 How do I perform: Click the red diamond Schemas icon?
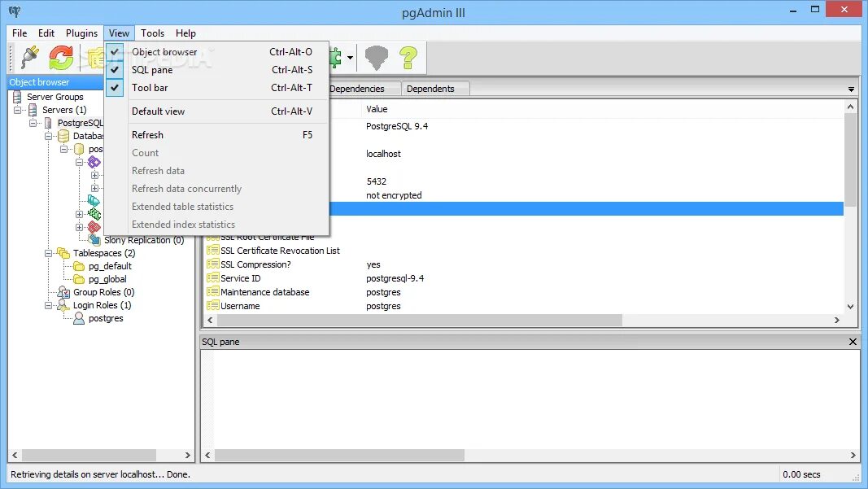(x=94, y=227)
